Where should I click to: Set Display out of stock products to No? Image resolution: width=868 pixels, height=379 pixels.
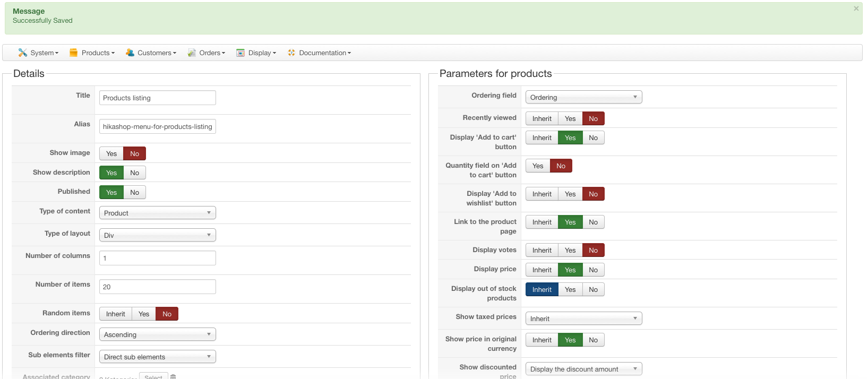[593, 289]
